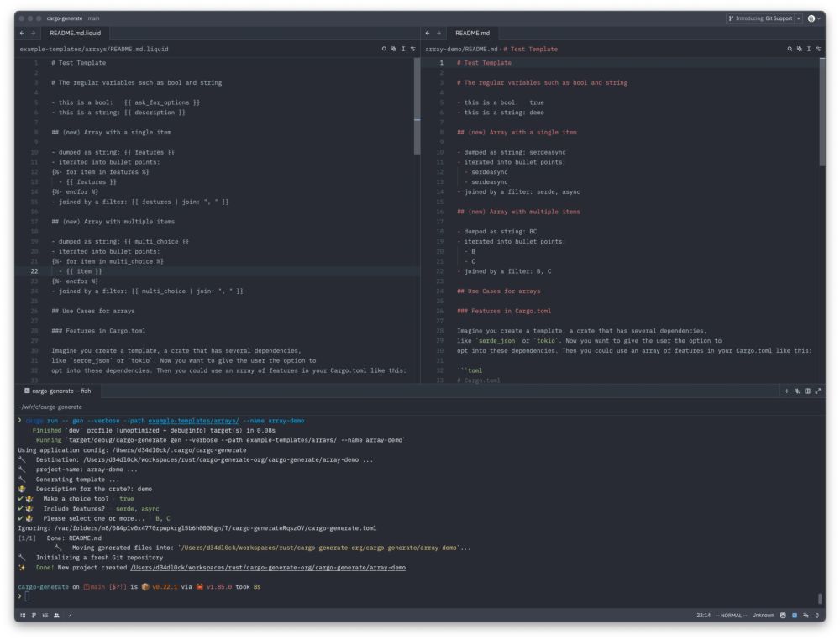
Task: Toggle selections menu in README.md.liquid pane
Action: point(403,49)
